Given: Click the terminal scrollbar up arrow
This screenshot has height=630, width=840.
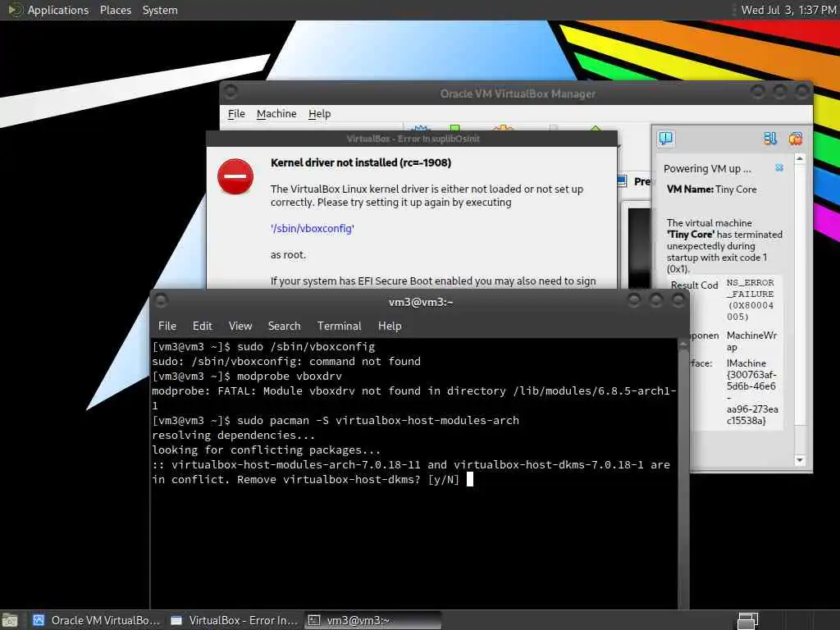Looking at the screenshot, I should [683, 345].
